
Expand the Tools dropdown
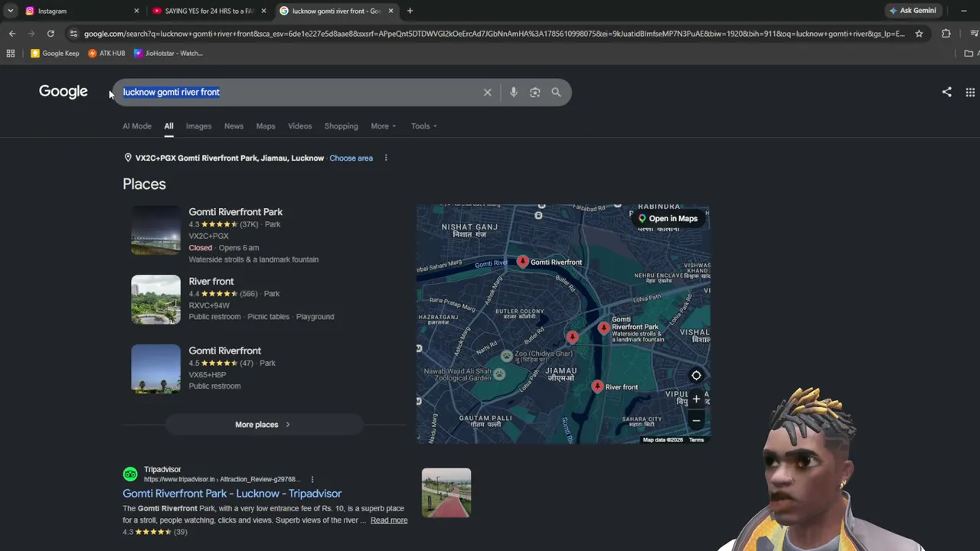(424, 126)
